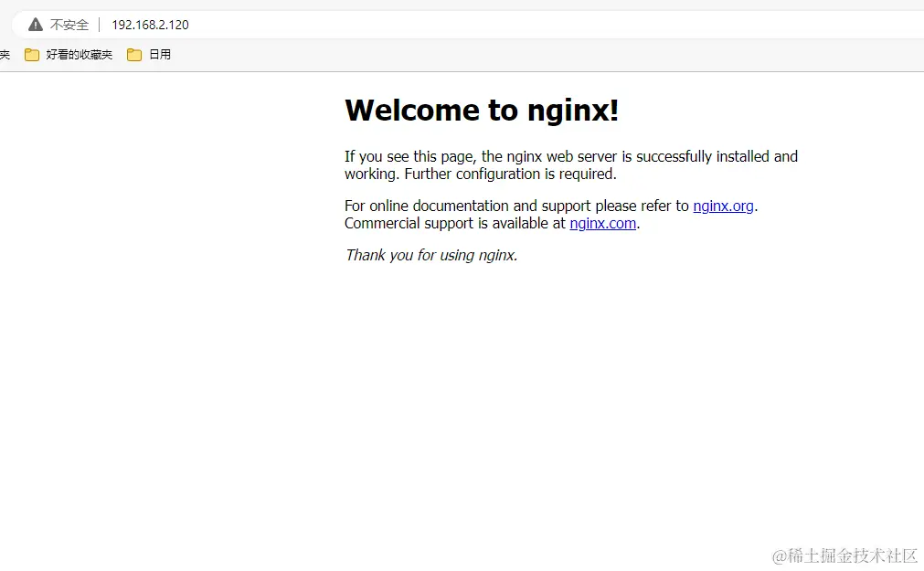Follow the nginx.com link
Image resolution: width=924 pixels, height=571 pixels.
click(x=603, y=223)
